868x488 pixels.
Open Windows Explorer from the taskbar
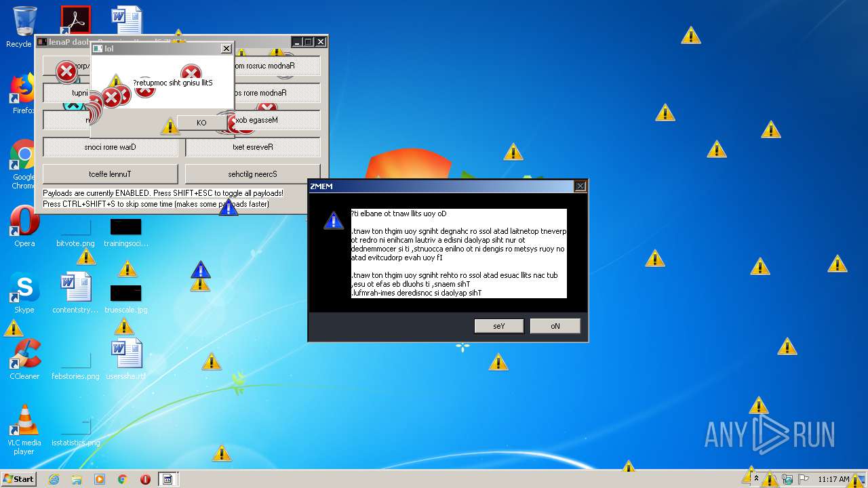click(x=77, y=479)
